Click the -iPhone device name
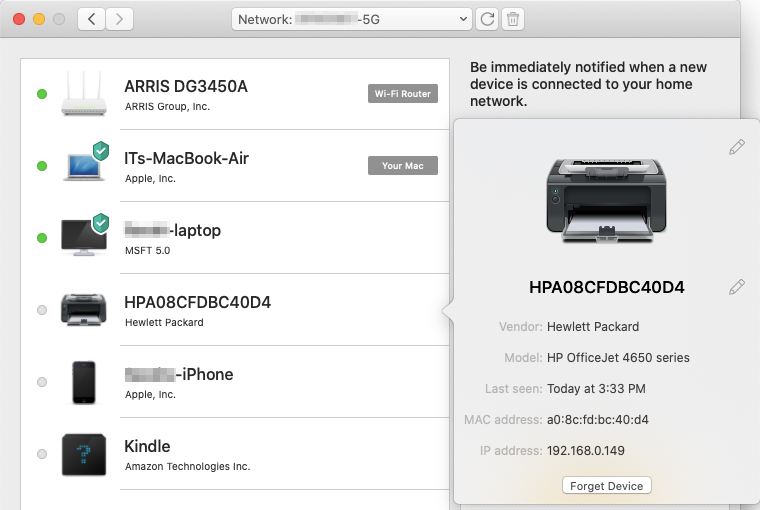The height and width of the screenshot is (510, 760). coord(179,374)
